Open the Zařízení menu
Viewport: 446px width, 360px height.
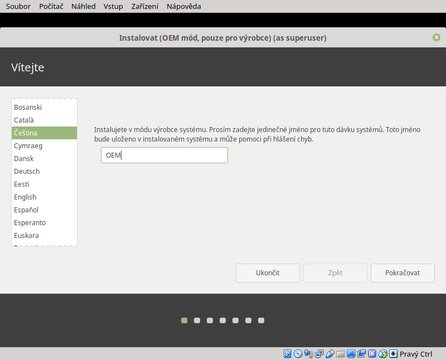click(145, 6)
